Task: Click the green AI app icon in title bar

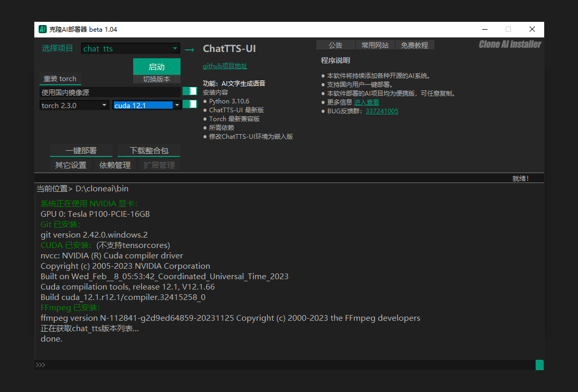Action: (x=42, y=29)
